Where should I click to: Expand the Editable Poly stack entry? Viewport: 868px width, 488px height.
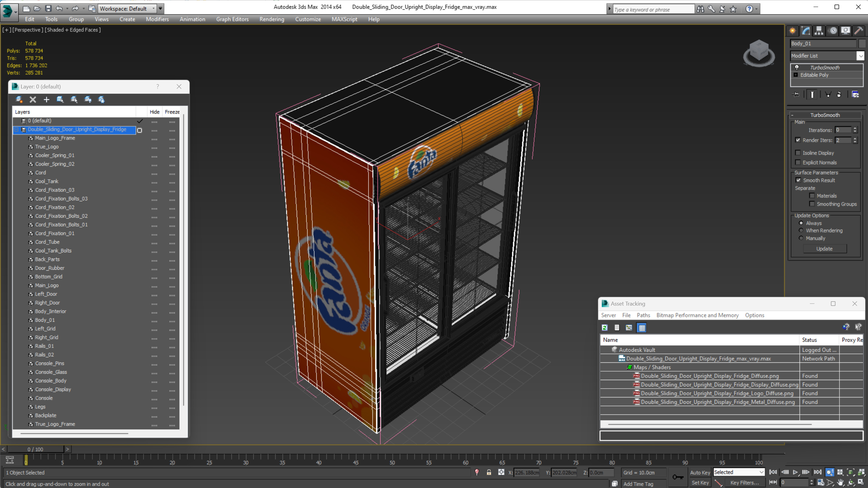(796, 75)
